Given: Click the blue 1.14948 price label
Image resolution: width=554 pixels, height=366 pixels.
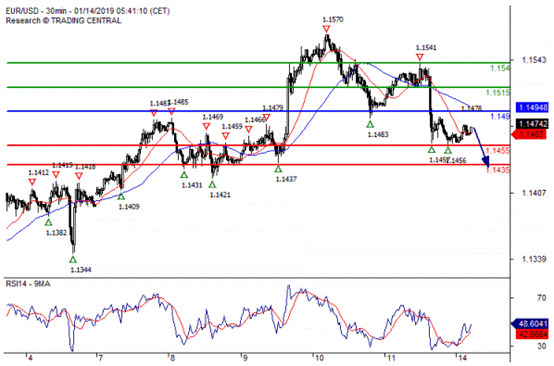Looking at the screenshot, I should click(532, 107).
